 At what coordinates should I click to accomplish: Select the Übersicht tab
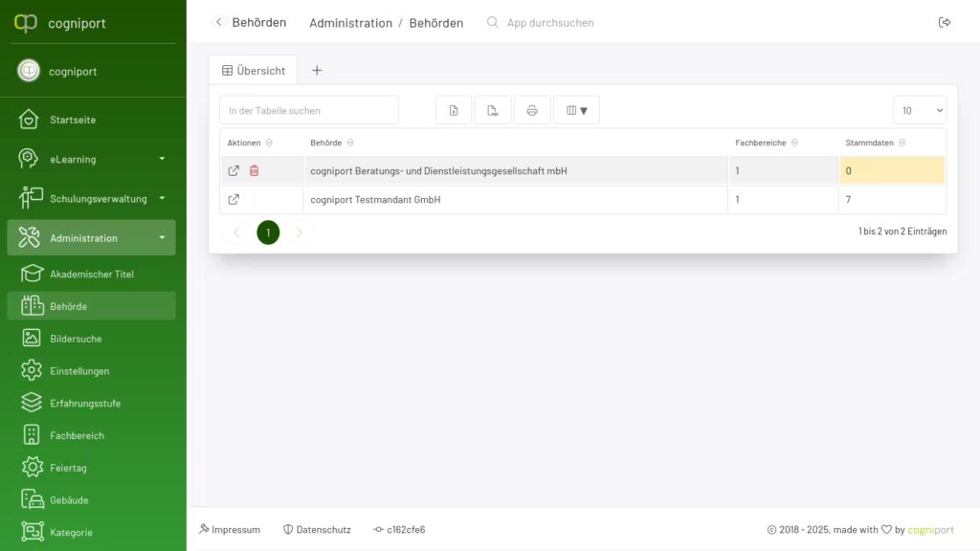(253, 71)
